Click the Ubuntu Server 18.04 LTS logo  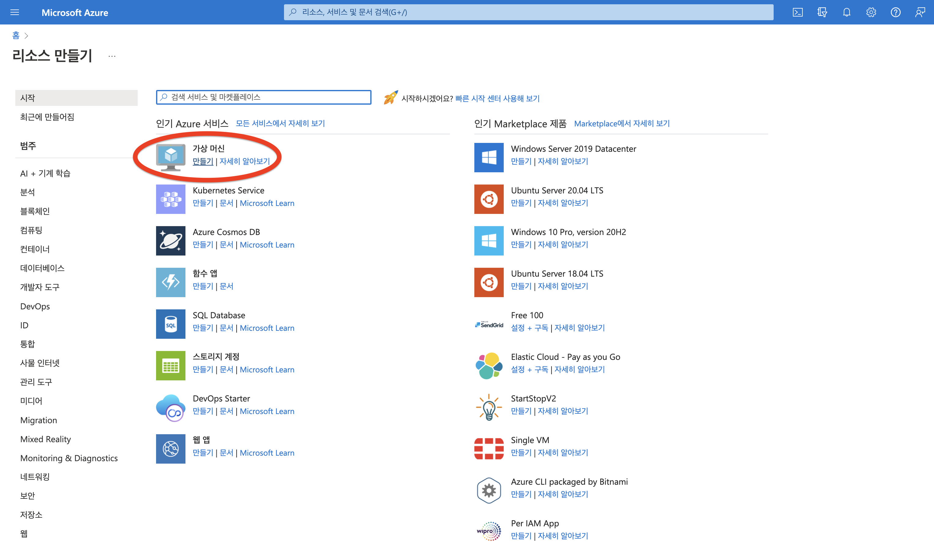[489, 282]
